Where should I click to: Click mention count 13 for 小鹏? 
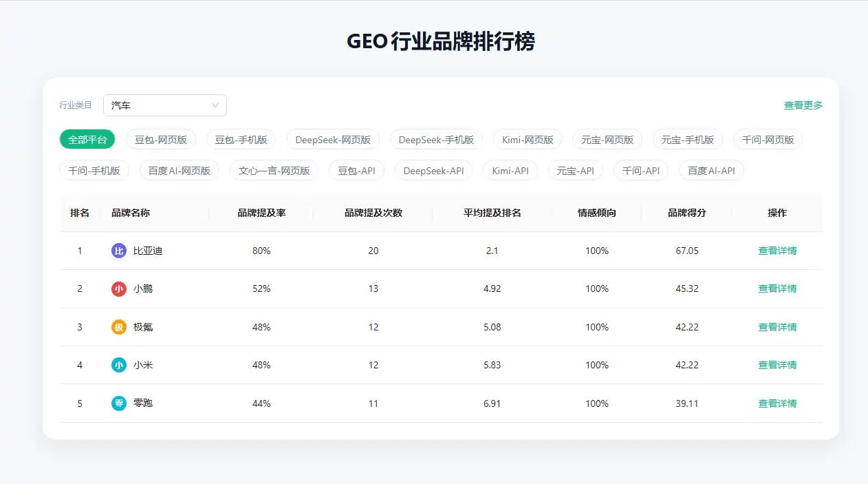373,288
